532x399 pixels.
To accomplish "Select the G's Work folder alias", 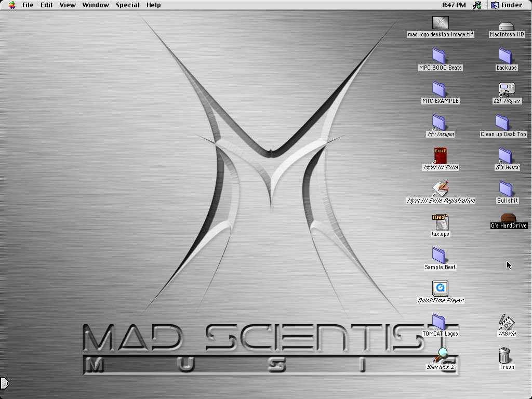I will [x=505, y=155].
